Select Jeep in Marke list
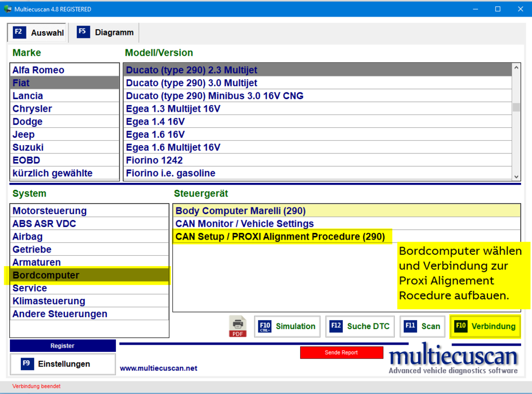 click(65, 135)
